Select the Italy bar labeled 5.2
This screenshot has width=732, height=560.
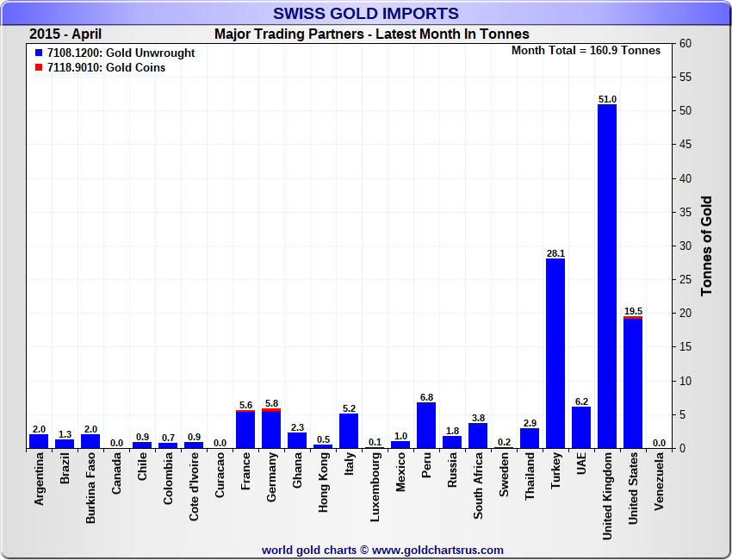tap(349, 431)
